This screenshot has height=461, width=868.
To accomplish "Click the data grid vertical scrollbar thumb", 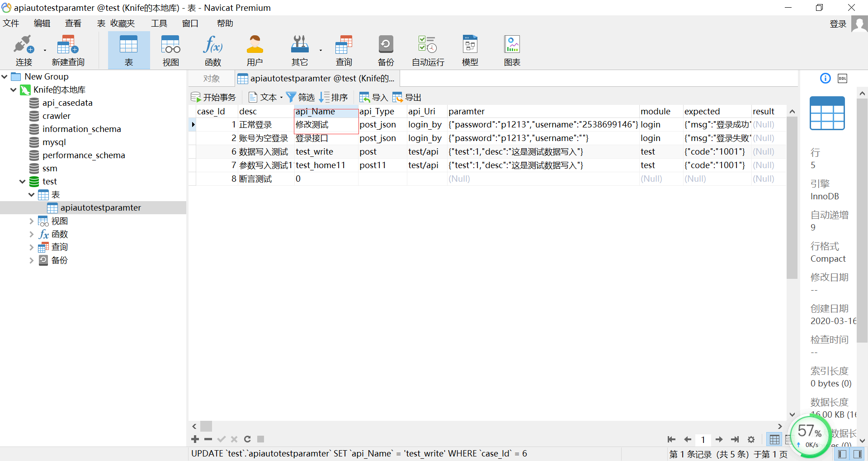I will tap(792, 198).
